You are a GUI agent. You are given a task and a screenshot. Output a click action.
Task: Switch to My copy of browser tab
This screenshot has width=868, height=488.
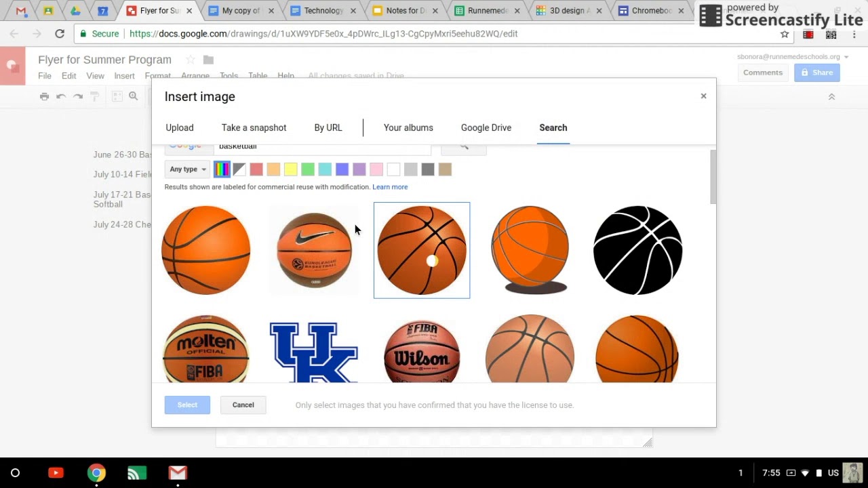[240, 11]
